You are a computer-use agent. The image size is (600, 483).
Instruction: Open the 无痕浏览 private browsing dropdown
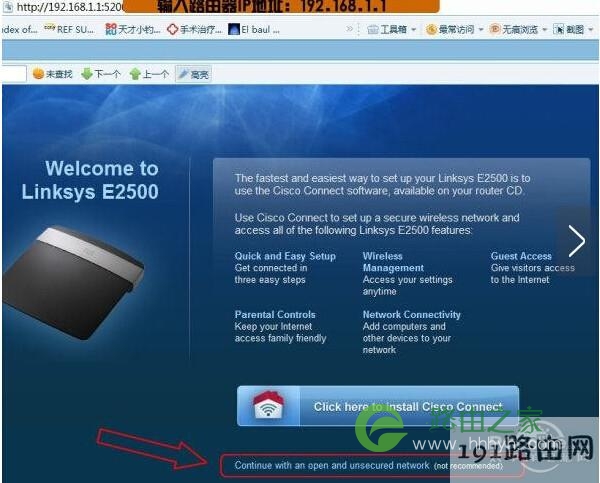pyautogui.click(x=518, y=29)
